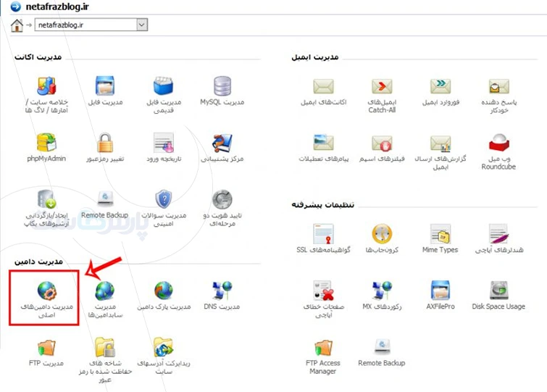The image size is (547, 392).
Task: Open MySQL Management database icon
Action: tap(222, 86)
